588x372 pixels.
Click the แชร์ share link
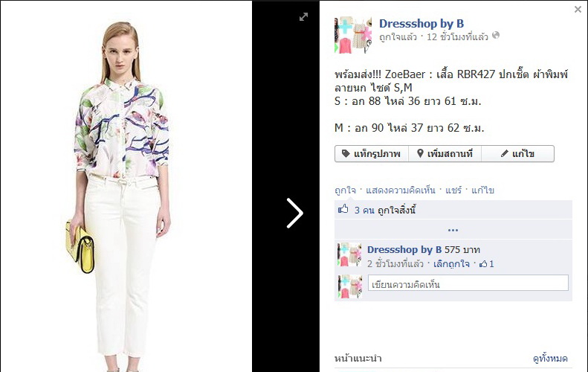(x=453, y=190)
